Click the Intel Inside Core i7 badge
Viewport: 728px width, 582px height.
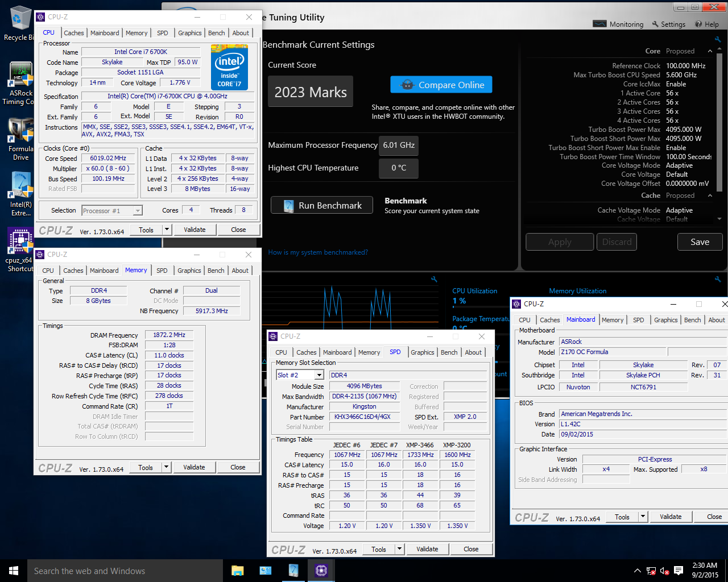[229, 67]
